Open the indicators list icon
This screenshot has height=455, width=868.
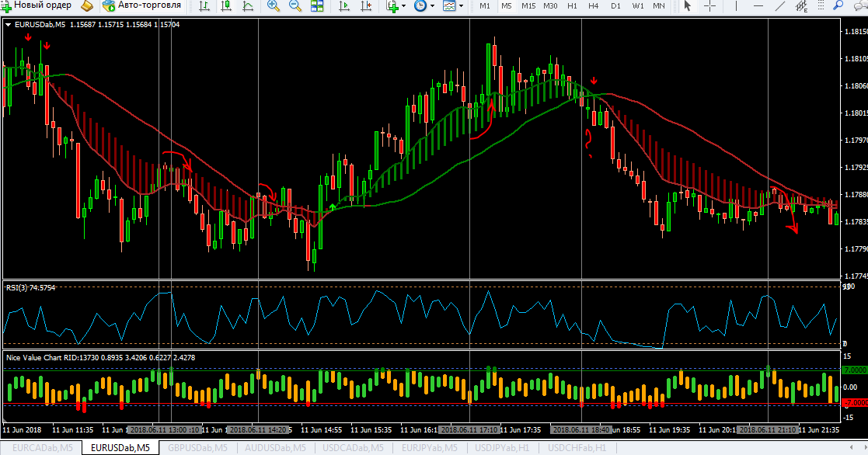click(392, 5)
